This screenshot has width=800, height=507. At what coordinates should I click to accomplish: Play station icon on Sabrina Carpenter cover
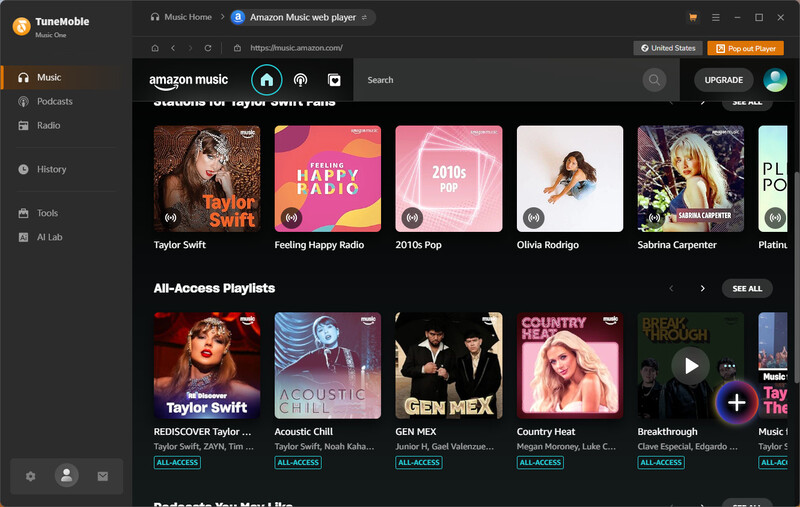click(x=655, y=218)
